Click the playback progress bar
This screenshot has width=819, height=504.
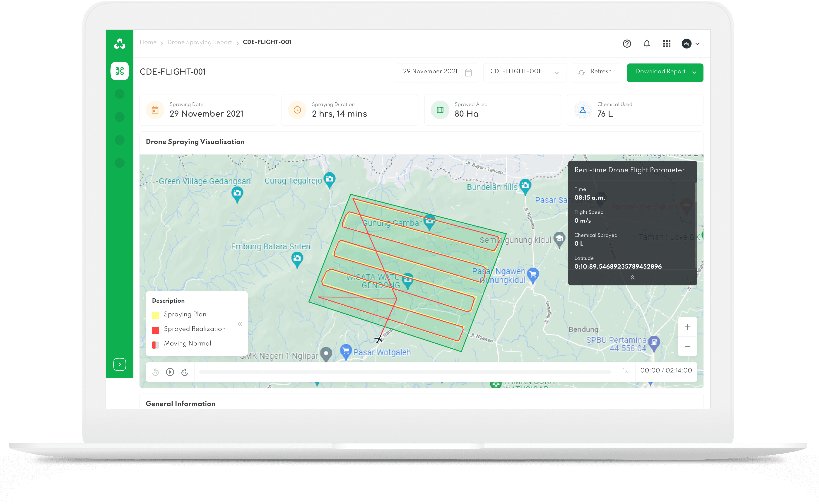point(405,372)
